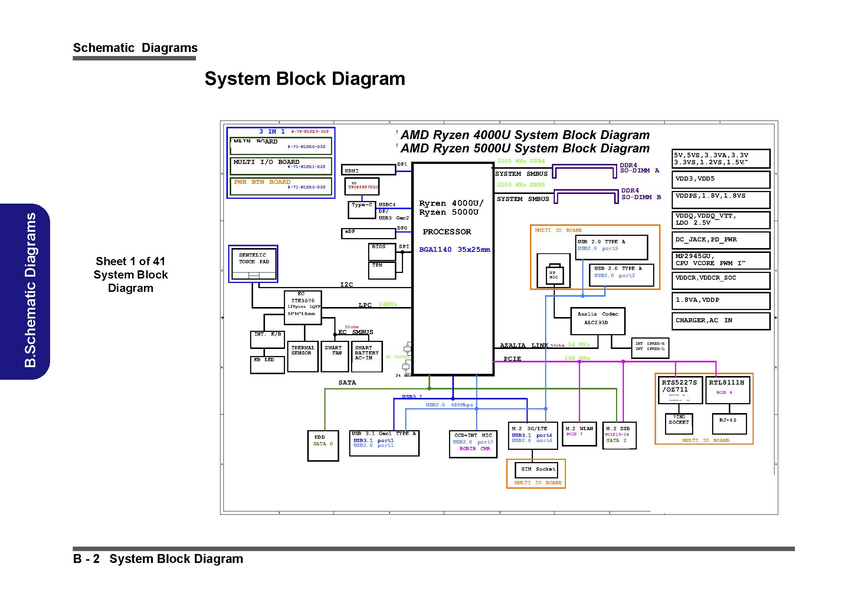Click the 'VDDPS,1.8V,1.8VS' power box

[721, 200]
